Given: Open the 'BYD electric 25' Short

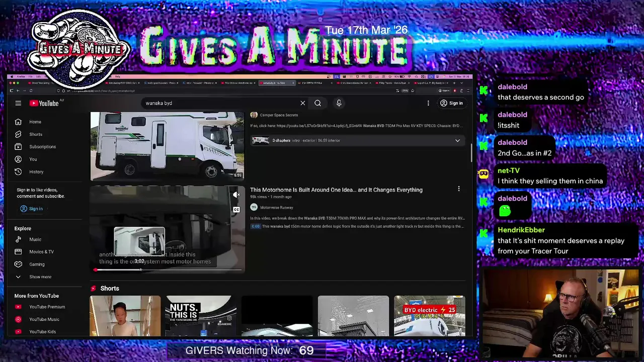Looking at the screenshot, I should tap(429, 316).
